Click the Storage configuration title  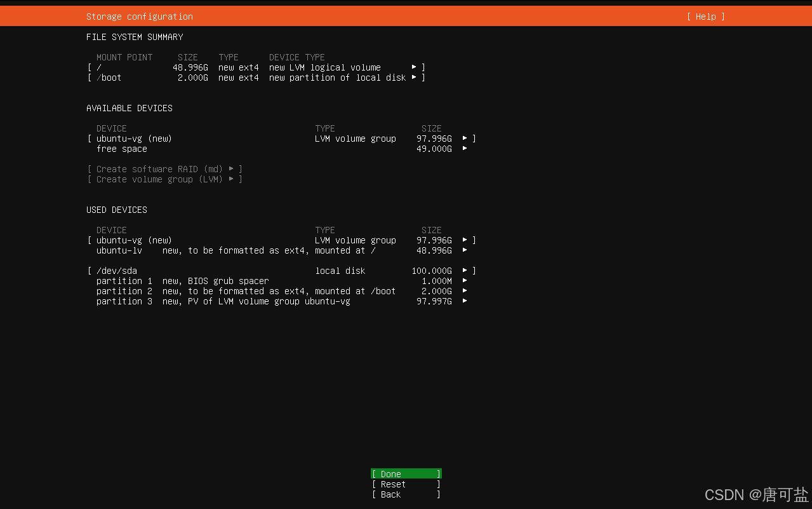(140, 17)
